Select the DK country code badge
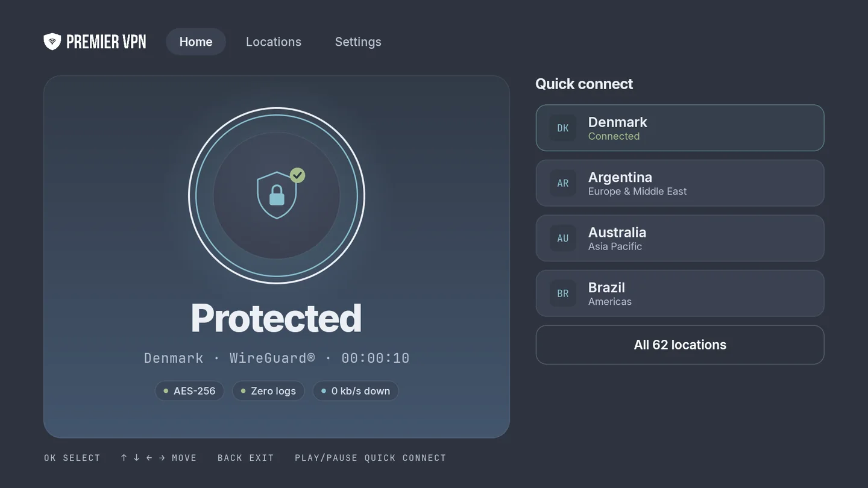This screenshot has height=488, width=868. click(x=563, y=128)
